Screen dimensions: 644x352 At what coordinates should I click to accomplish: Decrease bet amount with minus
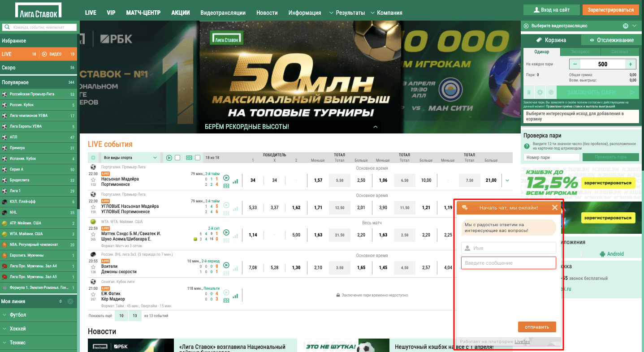pos(575,64)
